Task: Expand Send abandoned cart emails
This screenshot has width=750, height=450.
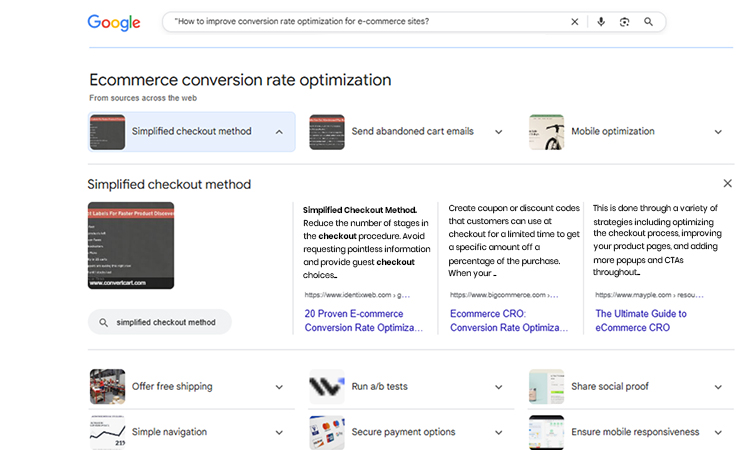Action: click(x=498, y=132)
